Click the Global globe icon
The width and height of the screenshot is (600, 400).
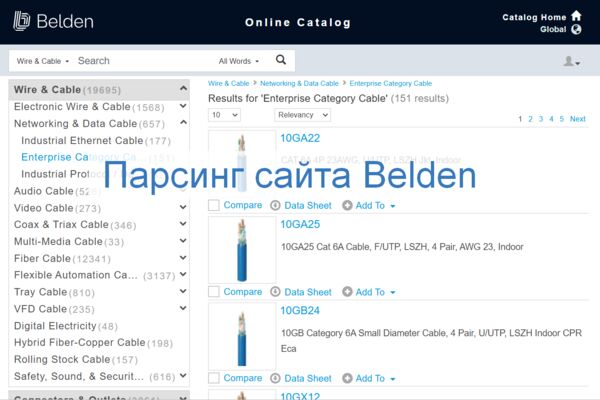(x=576, y=29)
